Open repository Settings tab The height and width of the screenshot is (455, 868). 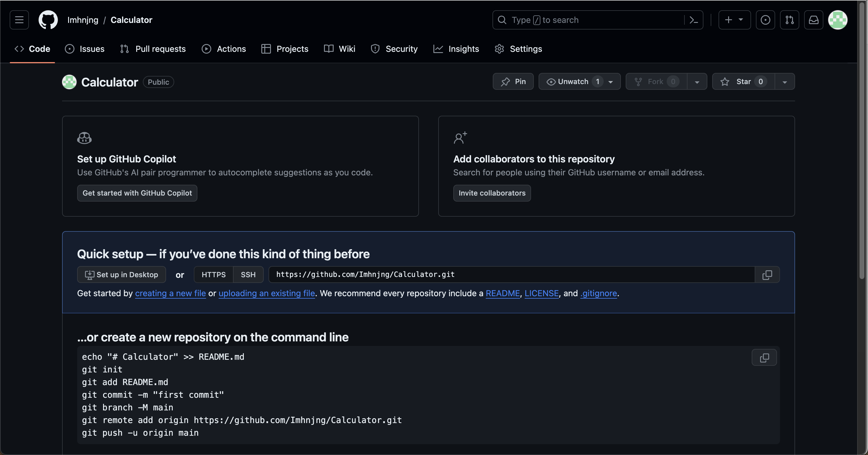518,49
